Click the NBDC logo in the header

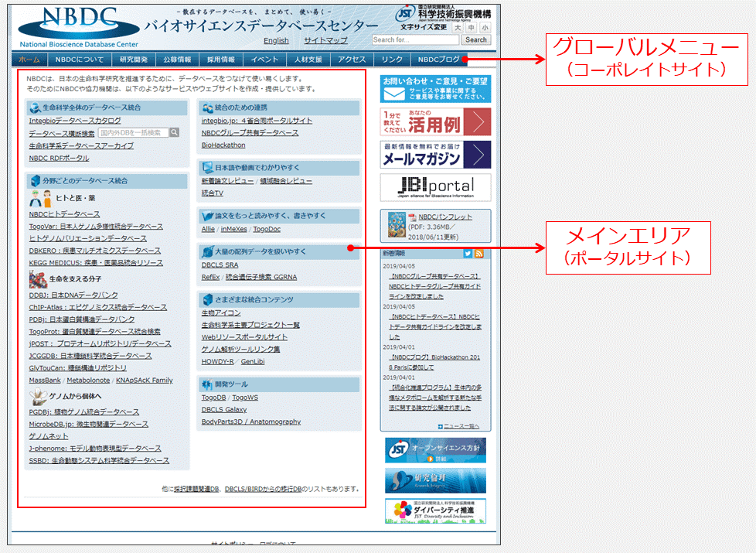click(x=68, y=26)
